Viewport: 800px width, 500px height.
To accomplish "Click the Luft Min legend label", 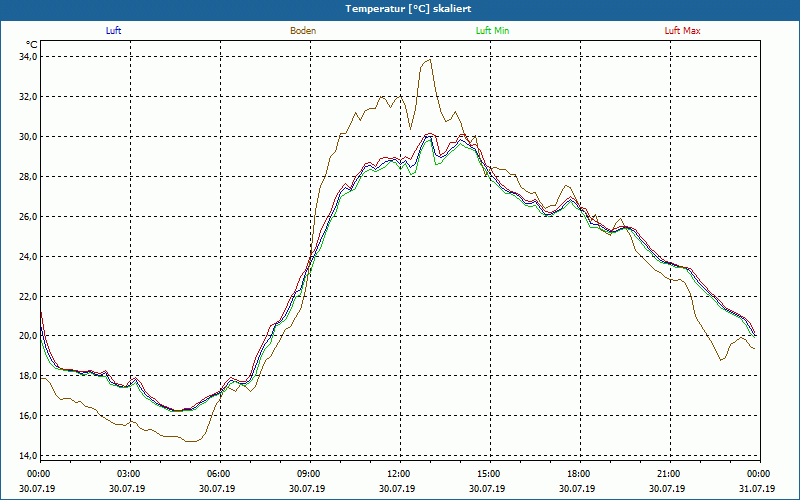I will click(492, 31).
